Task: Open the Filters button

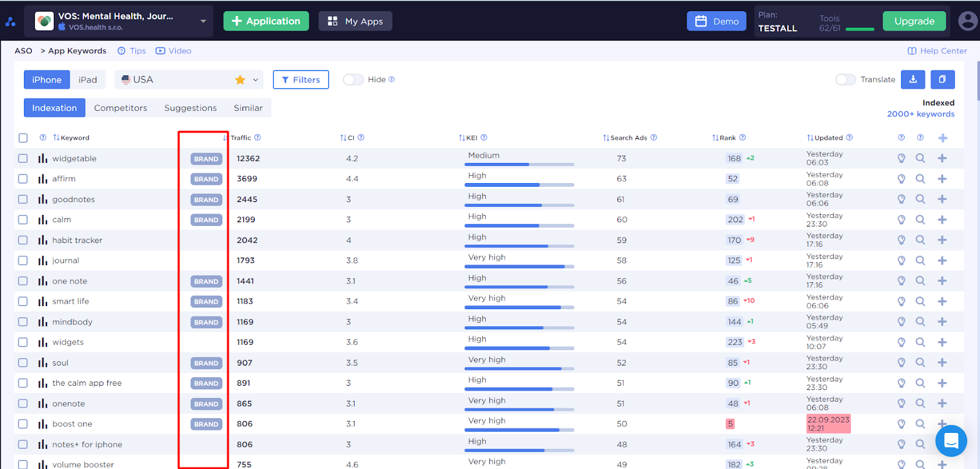Action: tap(301, 80)
